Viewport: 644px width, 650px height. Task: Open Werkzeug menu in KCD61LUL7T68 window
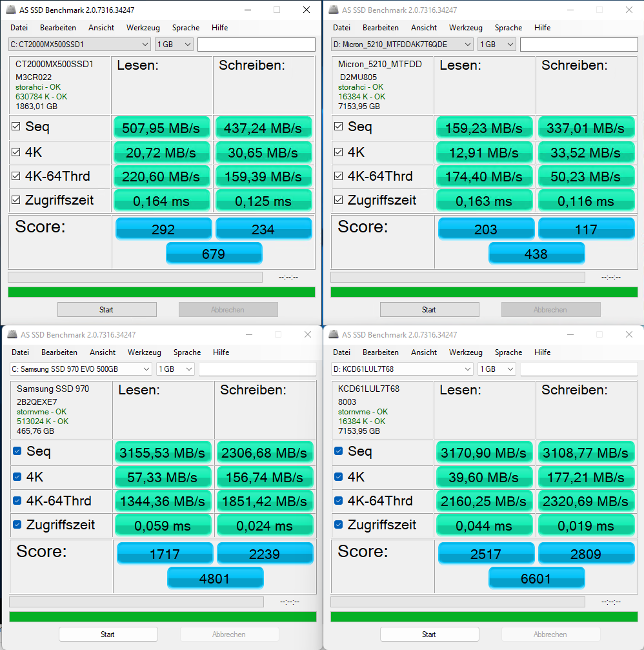(465, 352)
